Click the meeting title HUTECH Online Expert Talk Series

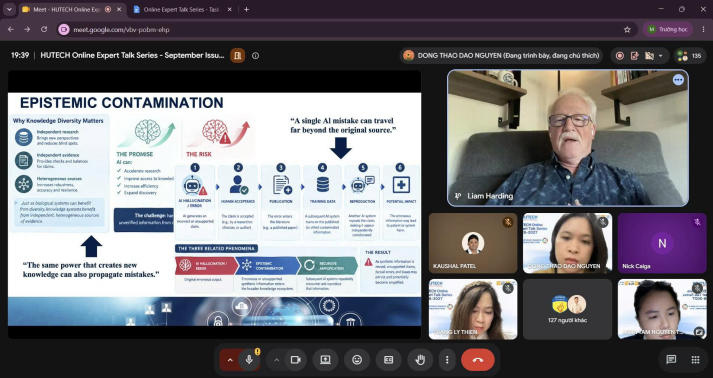(x=132, y=55)
